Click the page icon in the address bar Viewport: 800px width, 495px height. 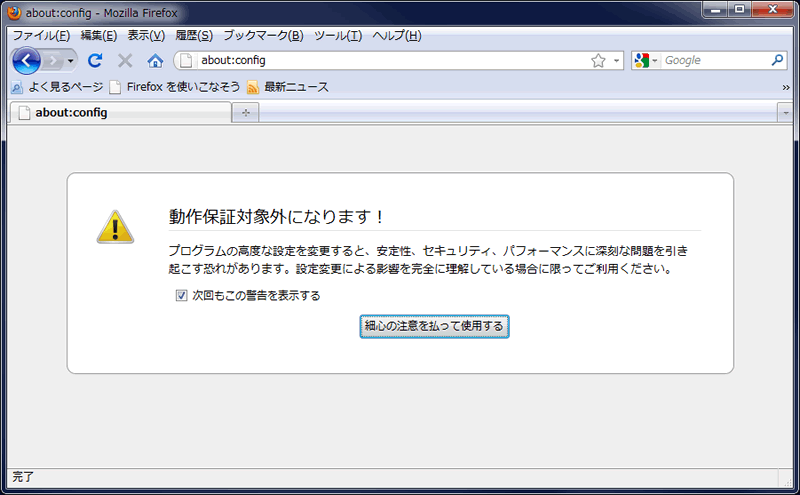[x=187, y=60]
